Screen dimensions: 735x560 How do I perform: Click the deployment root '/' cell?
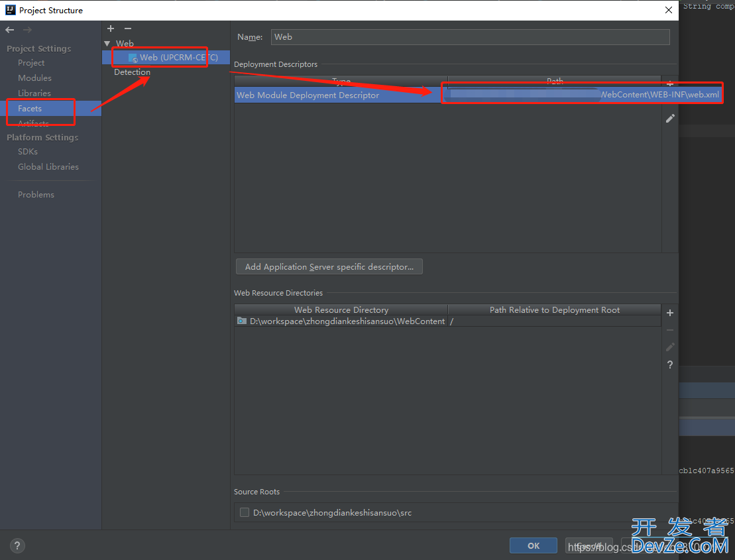pyautogui.click(x=555, y=321)
